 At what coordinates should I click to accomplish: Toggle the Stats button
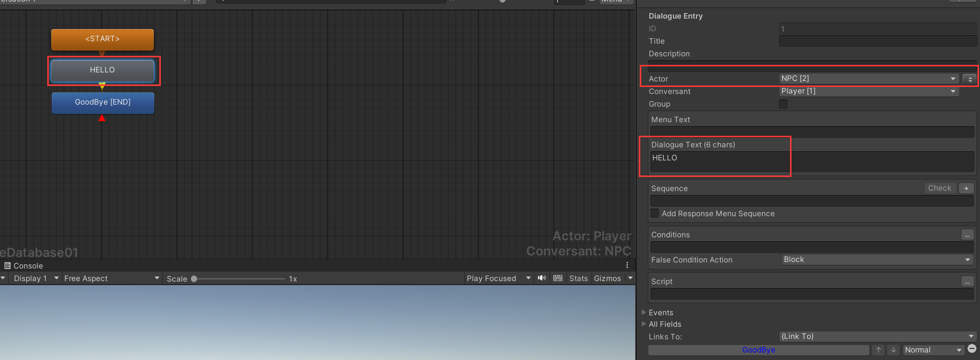(578, 279)
